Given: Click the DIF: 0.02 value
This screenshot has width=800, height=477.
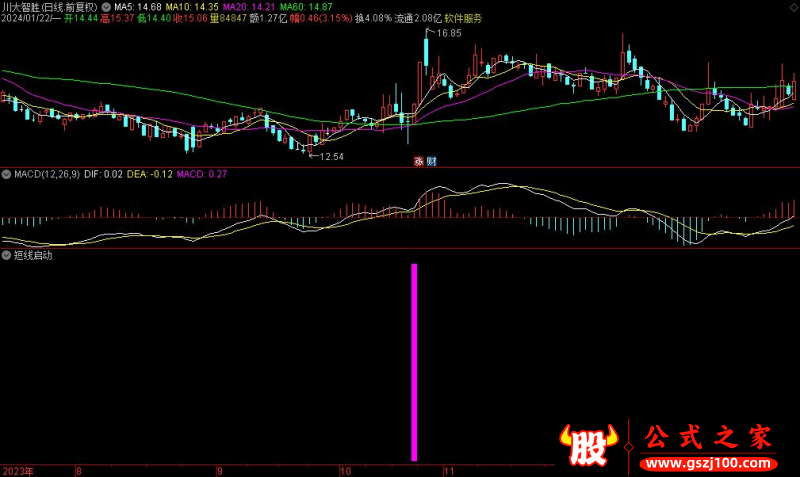Looking at the screenshot, I should tap(104, 174).
